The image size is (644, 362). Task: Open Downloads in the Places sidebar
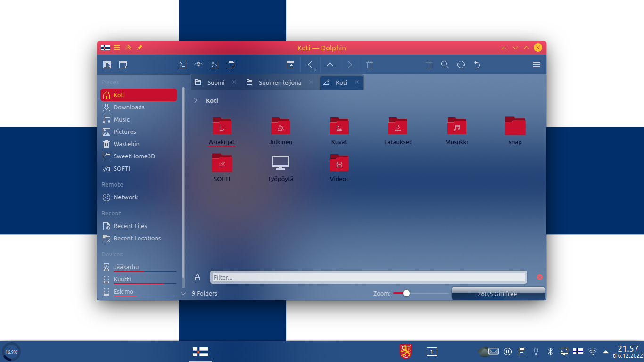tap(139, 107)
